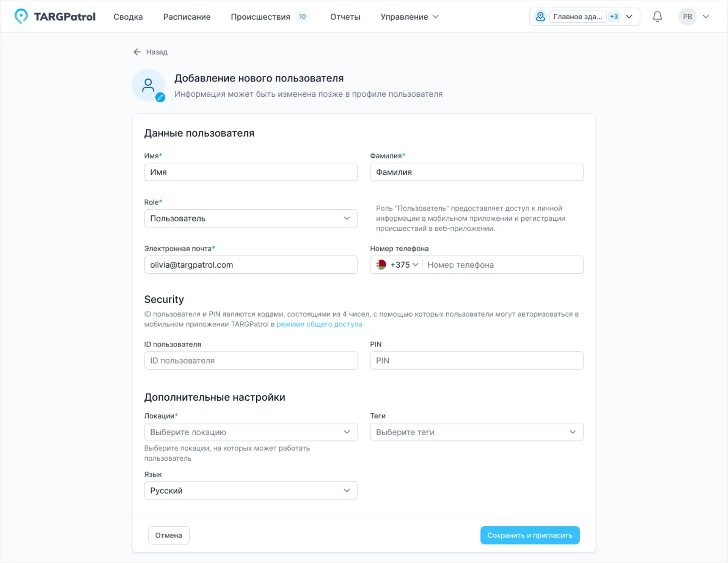Open the режиме общего доступа link

(x=319, y=324)
